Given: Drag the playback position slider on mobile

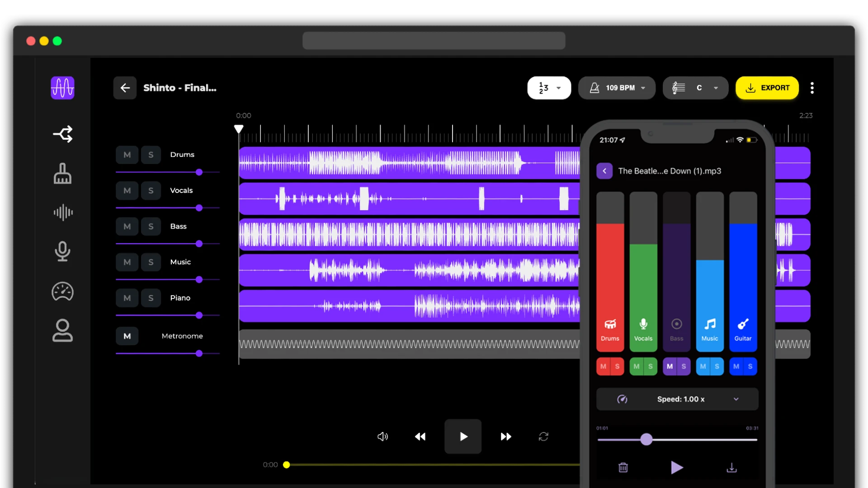Looking at the screenshot, I should pos(646,440).
